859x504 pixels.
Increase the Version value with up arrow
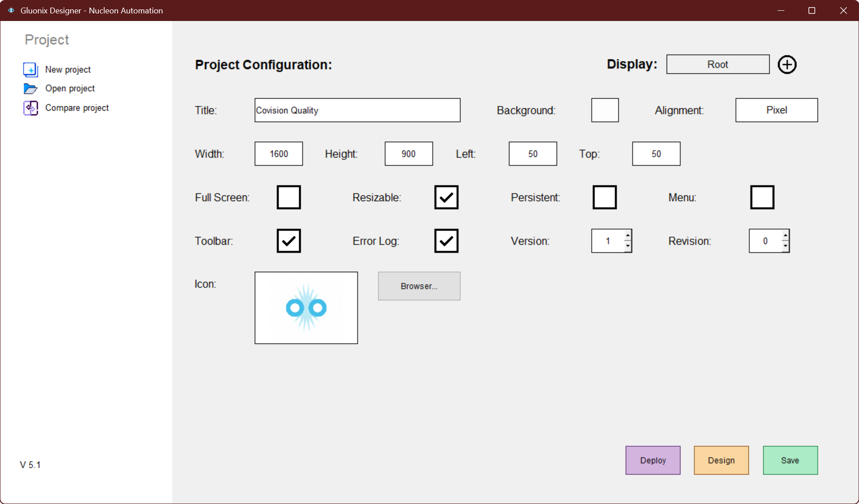coord(628,235)
